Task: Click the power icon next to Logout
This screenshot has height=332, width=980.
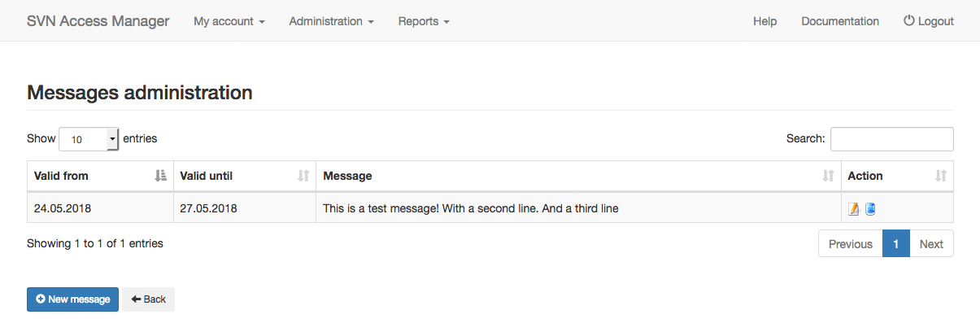Action: tap(909, 21)
